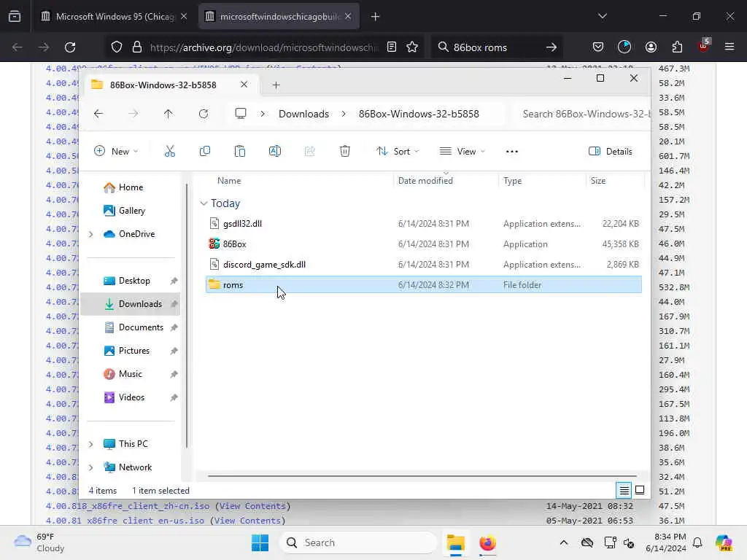Click the This PC monitor icon in address bar
This screenshot has width=747, height=560.
click(x=241, y=114)
